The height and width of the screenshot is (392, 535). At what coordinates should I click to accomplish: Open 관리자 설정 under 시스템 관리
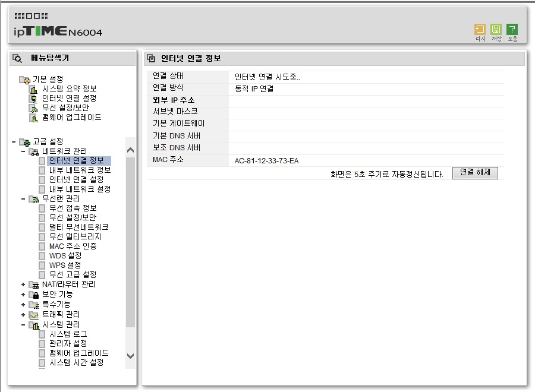tap(68, 344)
